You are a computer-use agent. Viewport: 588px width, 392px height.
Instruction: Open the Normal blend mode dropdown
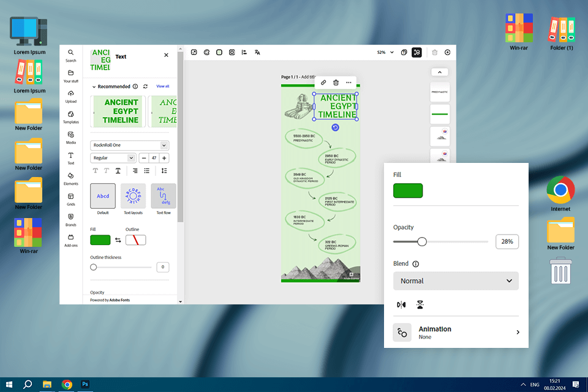(456, 281)
